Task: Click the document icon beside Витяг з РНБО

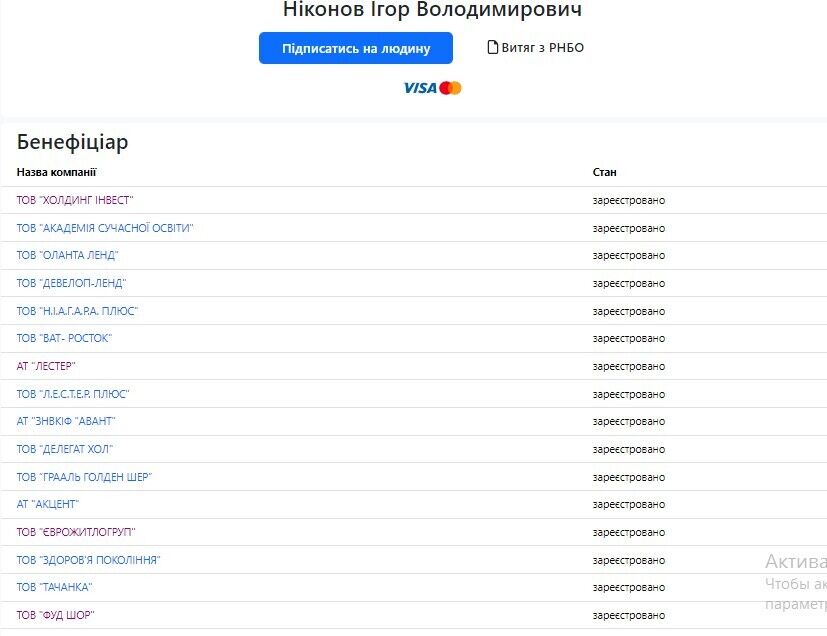Action: tap(493, 47)
